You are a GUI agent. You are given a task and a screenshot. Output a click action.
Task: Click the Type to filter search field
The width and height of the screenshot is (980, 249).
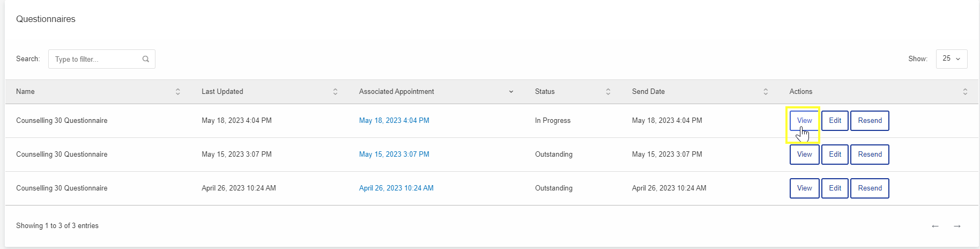click(x=102, y=59)
